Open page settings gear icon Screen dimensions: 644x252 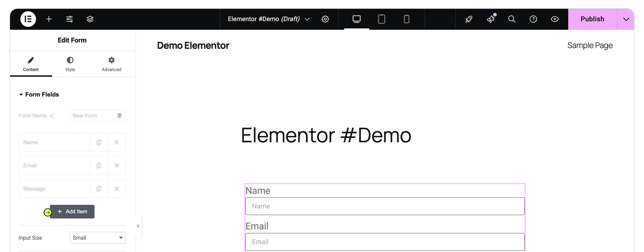325,19
